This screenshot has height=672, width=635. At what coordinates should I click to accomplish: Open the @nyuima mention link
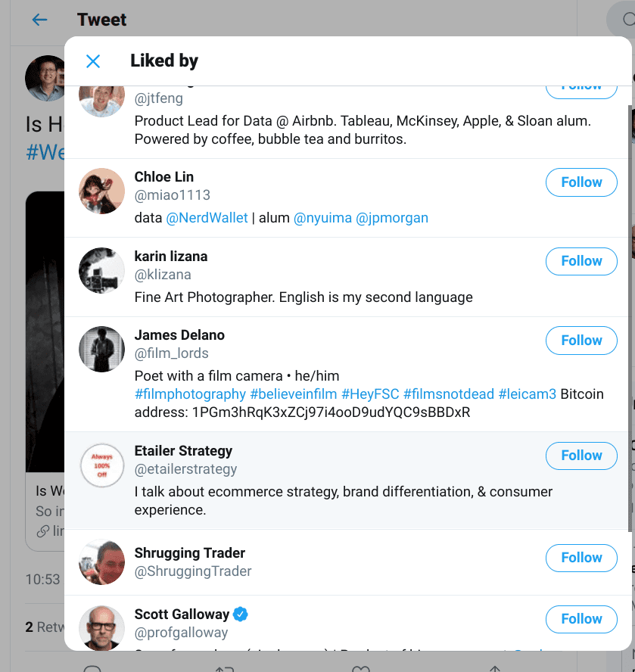point(322,218)
